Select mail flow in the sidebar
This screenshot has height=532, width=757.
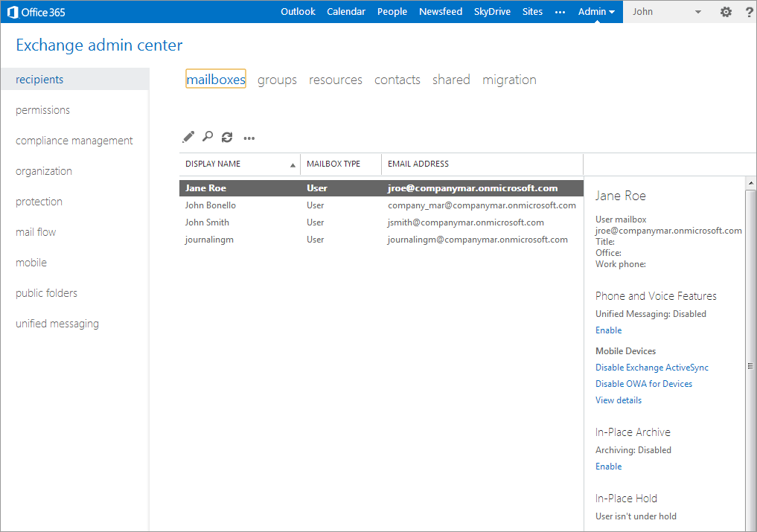tap(35, 231)
